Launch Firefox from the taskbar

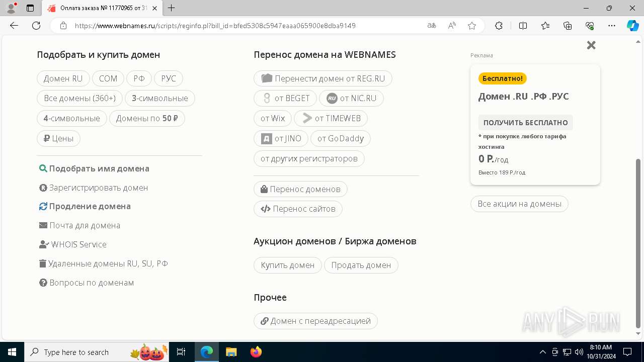(x=256, y=352)
